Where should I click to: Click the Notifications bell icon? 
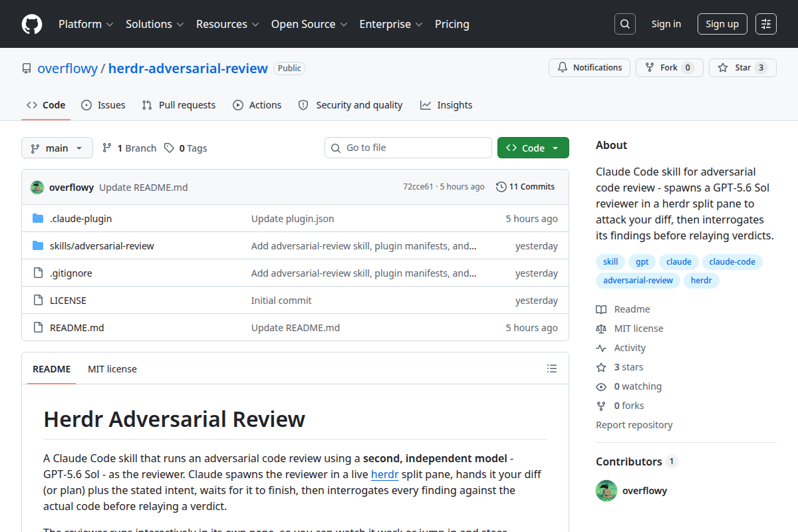[x=563, y=68]
